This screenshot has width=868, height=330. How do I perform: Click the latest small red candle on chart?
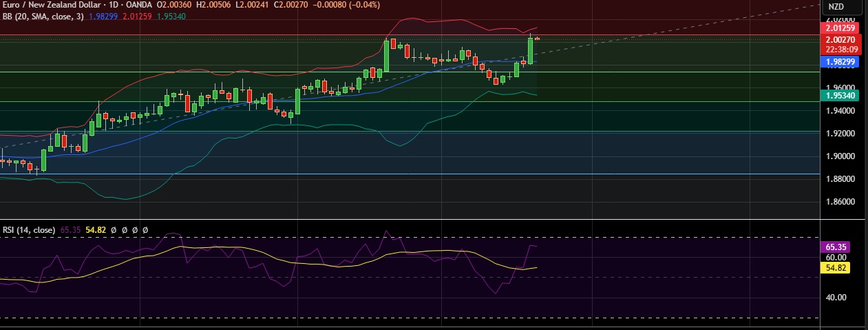coord(537,39)
